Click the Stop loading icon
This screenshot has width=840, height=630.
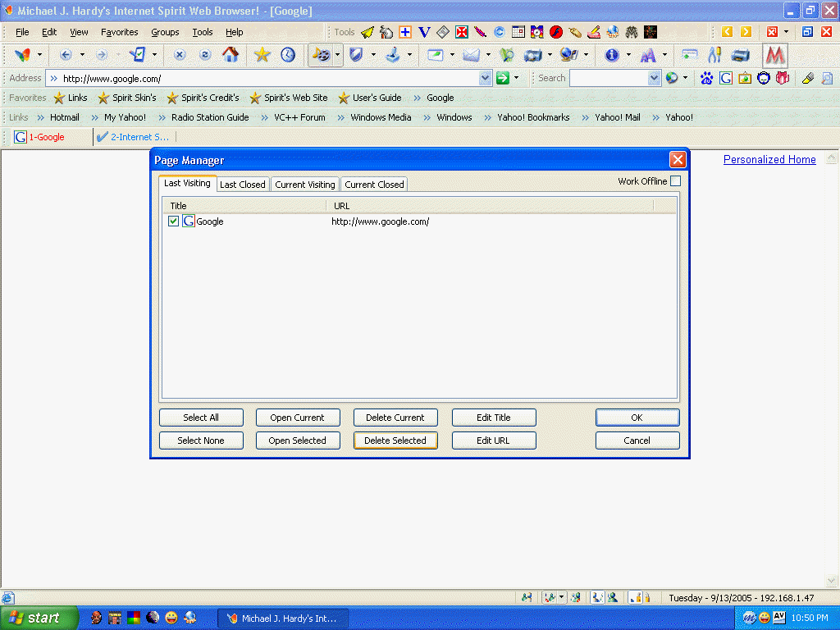click(x=179, y=55)
